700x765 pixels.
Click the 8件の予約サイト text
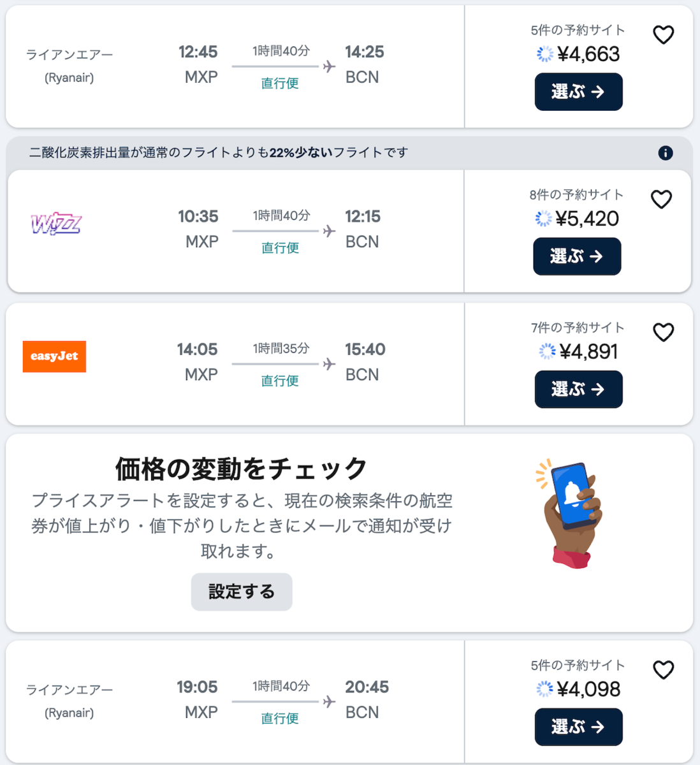click(x=576, y=195)
